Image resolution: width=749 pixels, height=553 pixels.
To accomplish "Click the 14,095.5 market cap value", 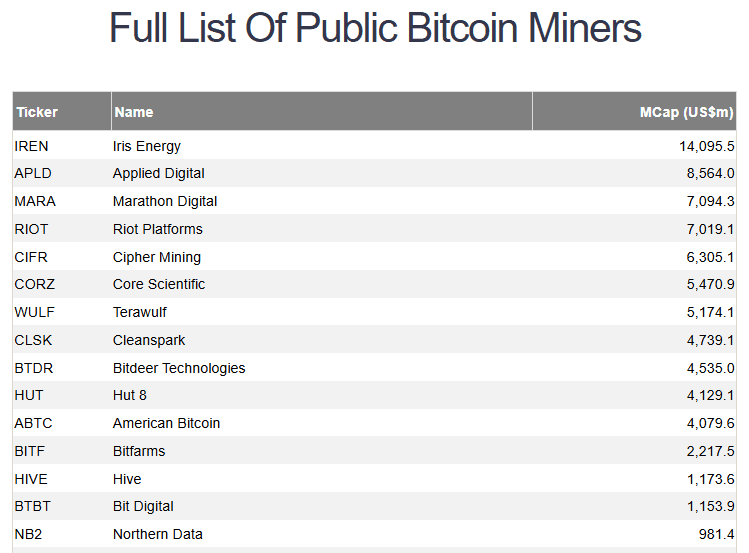I will 707,146.
